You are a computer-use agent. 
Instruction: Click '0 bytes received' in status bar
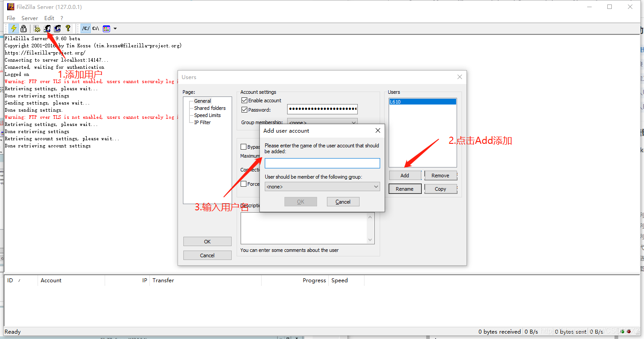tap(500, 331)
